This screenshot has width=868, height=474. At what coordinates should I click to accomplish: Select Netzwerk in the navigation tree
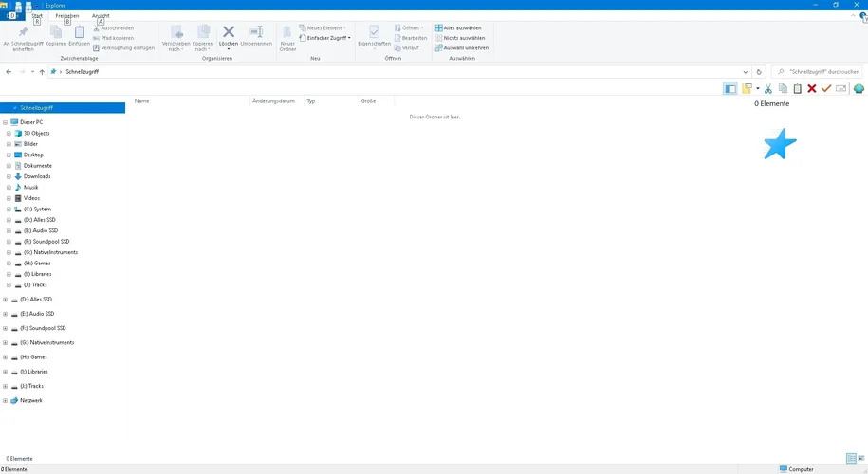pyautogui.click(x=31, y=400)
